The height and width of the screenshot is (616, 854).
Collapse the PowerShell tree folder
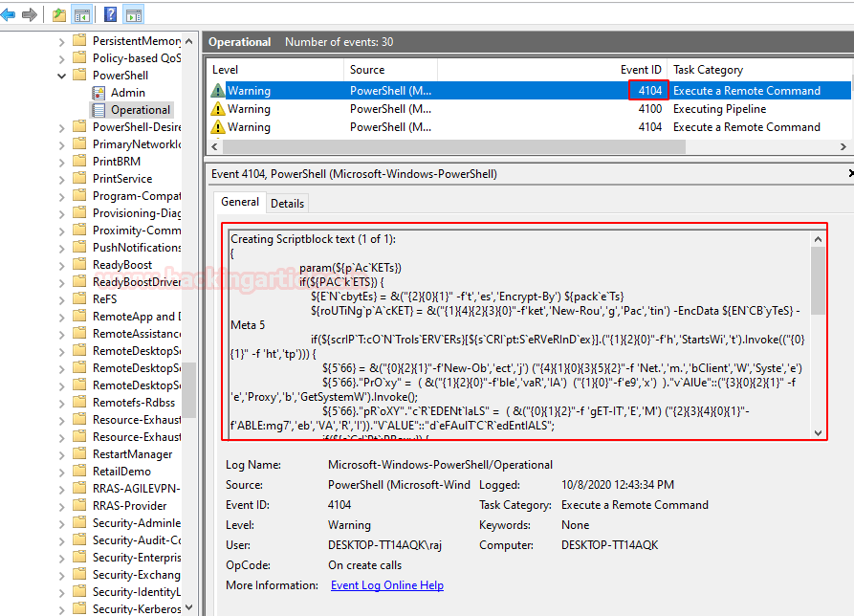61,76
